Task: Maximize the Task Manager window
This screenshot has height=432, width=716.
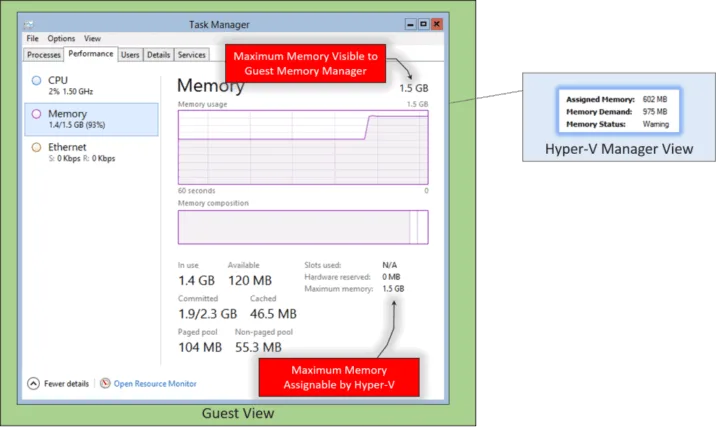Action: click(x=424, y=24)
